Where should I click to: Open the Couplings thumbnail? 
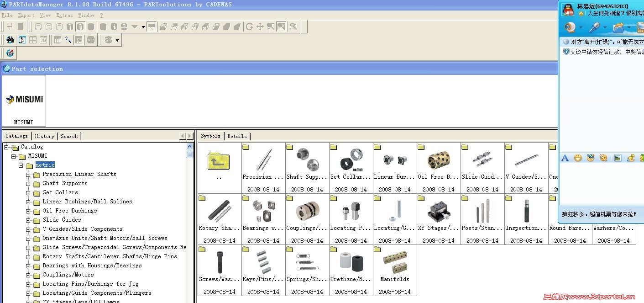tap(307, 219)
